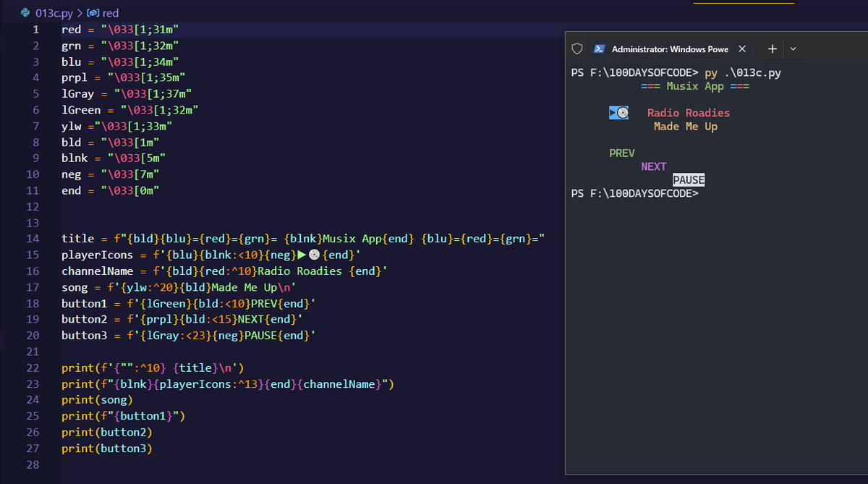Viewport: 868px width, 484px height.
Task: Place cursor on 'bld' variable on line 8
Action: point(72,142)
